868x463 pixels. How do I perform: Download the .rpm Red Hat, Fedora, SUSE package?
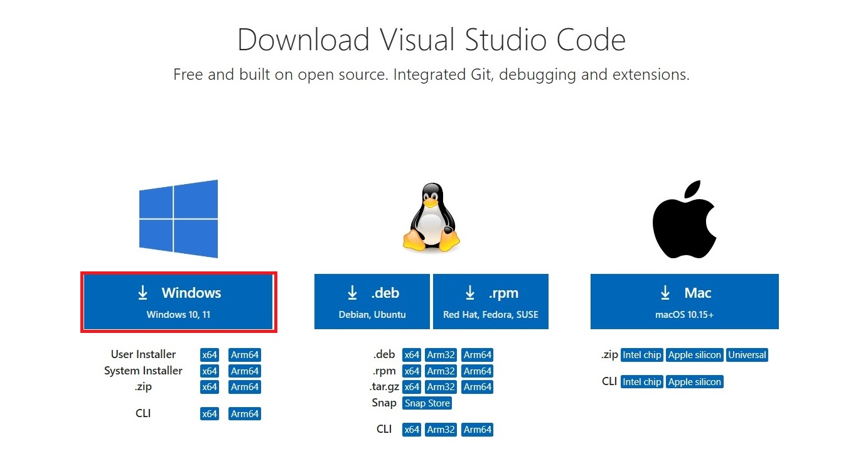coord(491,302)
